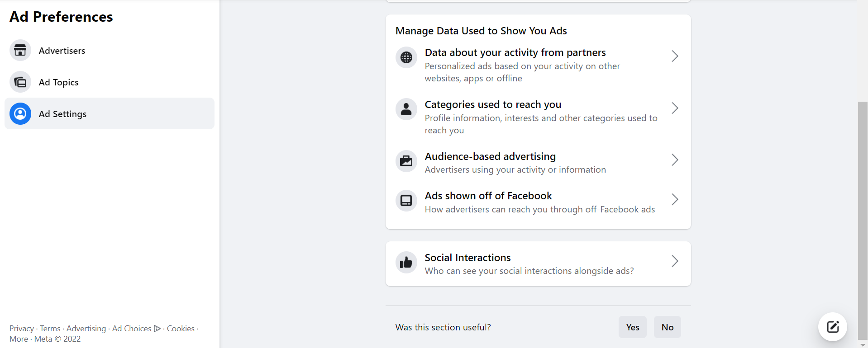Select Ad Settings in the sidebar

[110, 113]
